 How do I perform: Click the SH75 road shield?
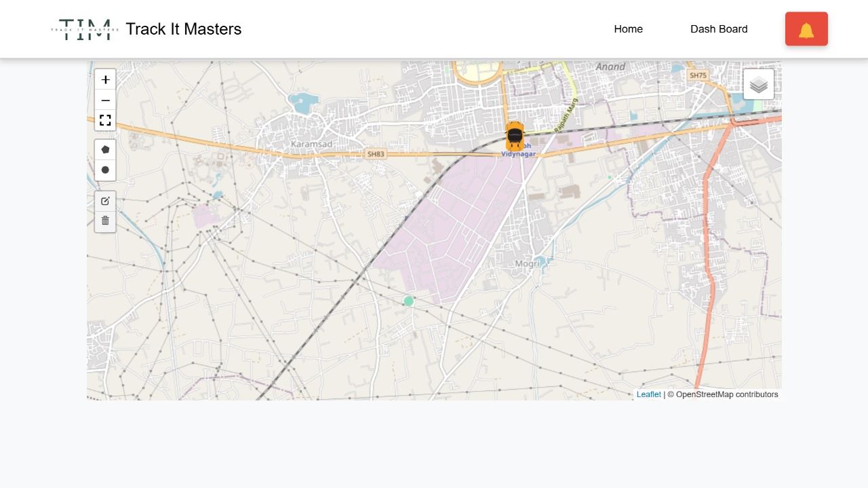tap(697, 75)
